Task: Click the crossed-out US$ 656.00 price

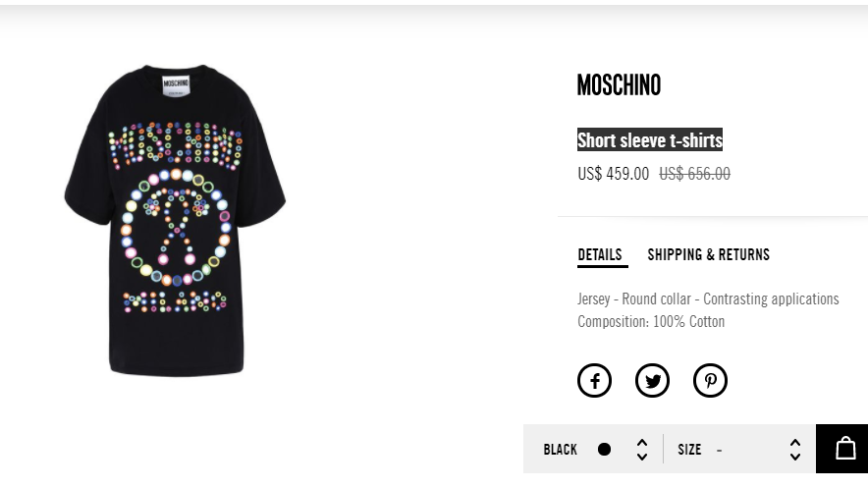Action: [x=694, y=174]
